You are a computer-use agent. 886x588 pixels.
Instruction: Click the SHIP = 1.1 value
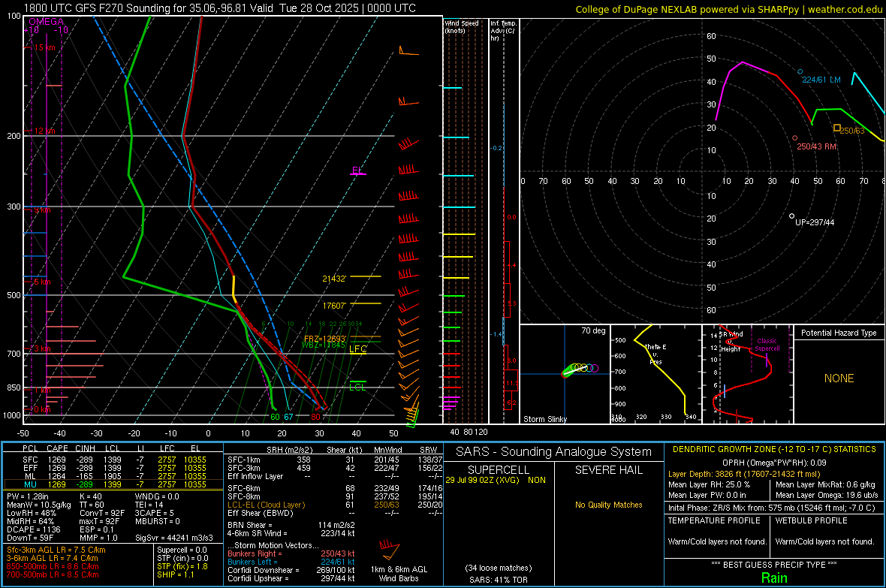pyautogui.click(x=176, y=575)
